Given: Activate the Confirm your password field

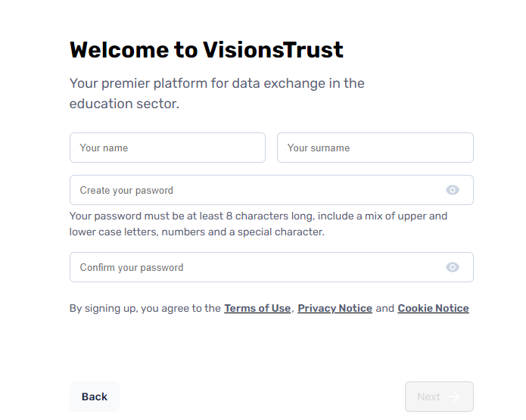Looking at the screenshot, I should 272,267.
